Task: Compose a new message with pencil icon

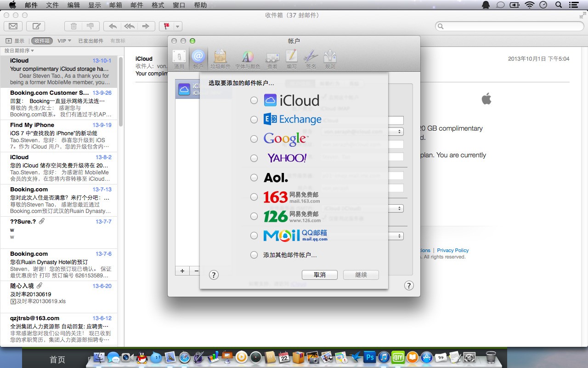Action: 36,26
